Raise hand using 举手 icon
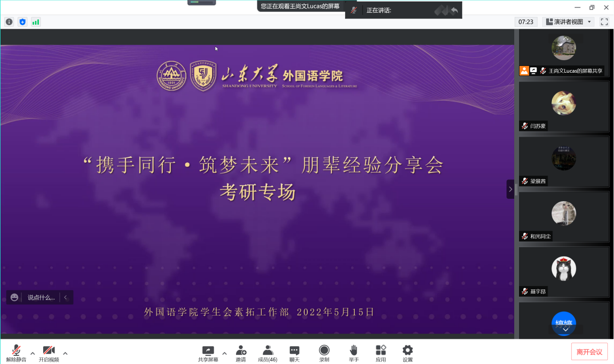This screenshot has height=364, width=614. pyautogui.click(x=354, y=351)
